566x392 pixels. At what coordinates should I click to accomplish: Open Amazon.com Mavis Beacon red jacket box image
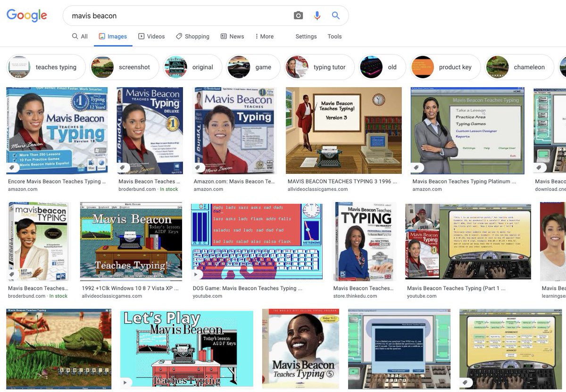click(235, 131)
